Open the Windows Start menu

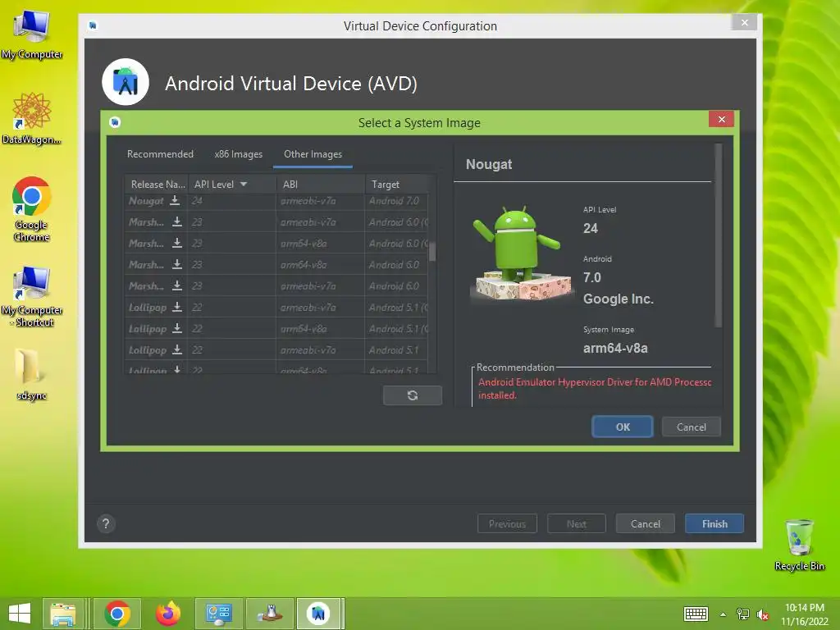point(20,614)
